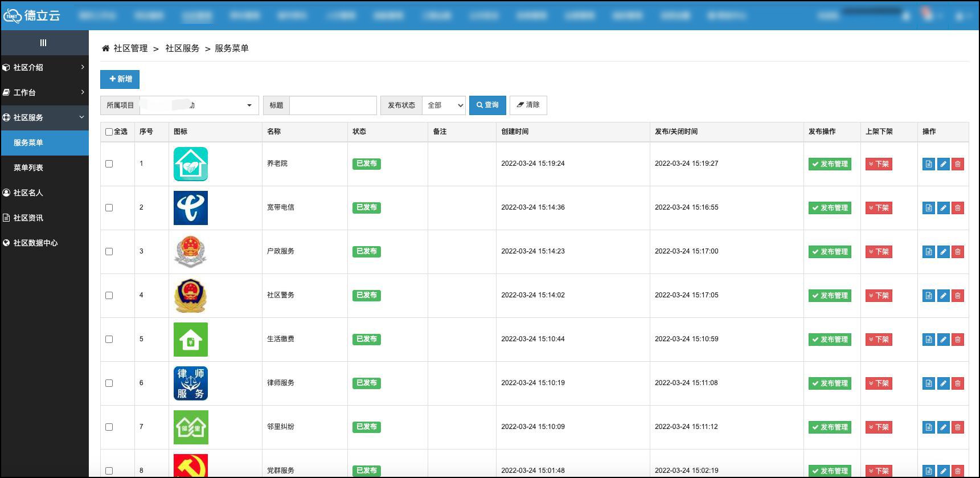Open view details icon for 养老院 row
Viewport: 980px width, 478px height.
tap(929, 164)
